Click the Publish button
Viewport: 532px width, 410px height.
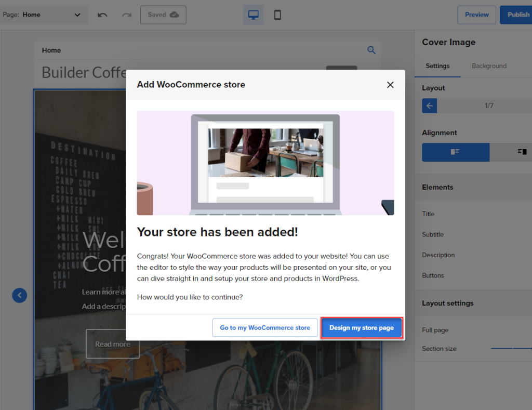[x=517, y=15]
